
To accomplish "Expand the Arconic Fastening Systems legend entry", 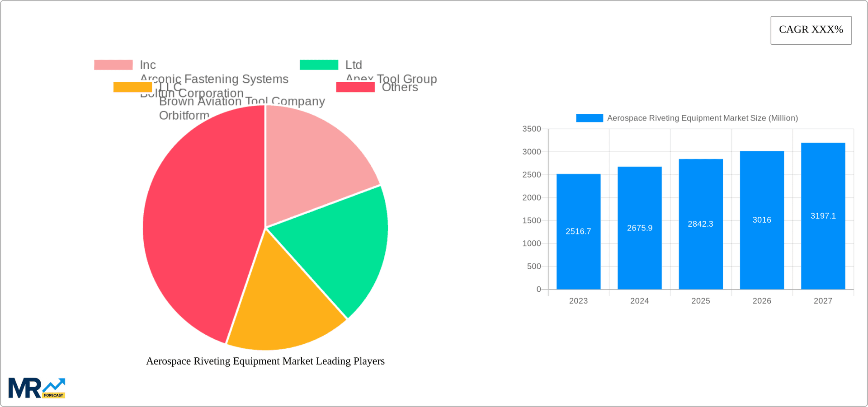I will (x=215, y=79).
